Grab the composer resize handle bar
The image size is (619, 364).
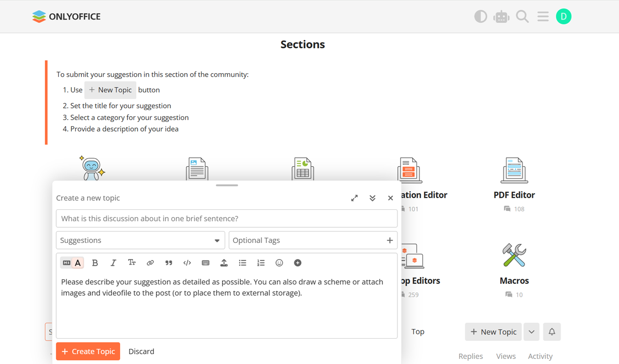[227, 185]
